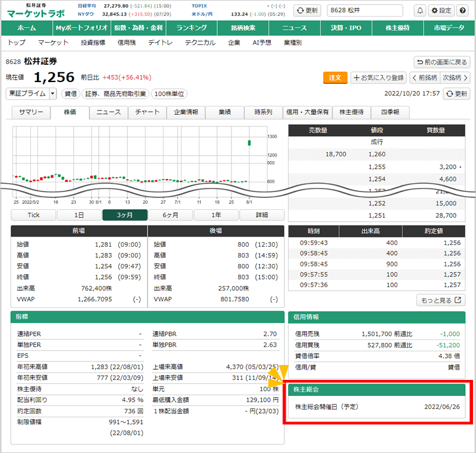Screen dimensions: 476x453
Task: Open ホーム in main navigation
Action: pyautogui.click(x=27, y=28)
